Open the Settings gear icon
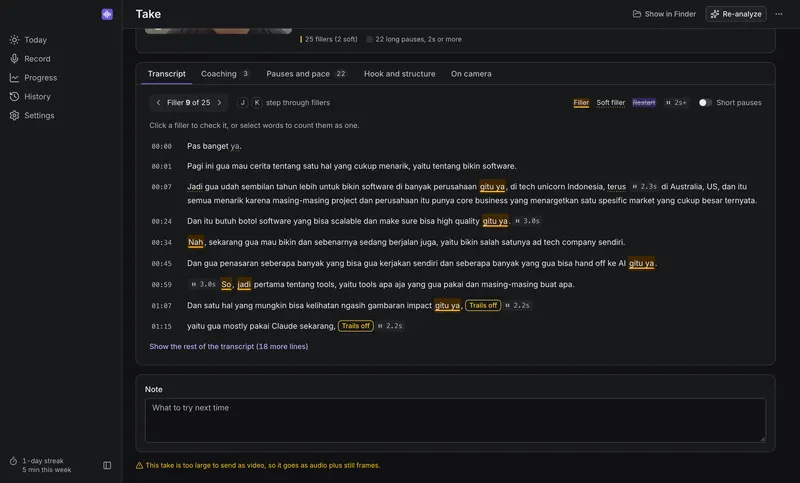The height and width of the screenshot is (483, 800). tap(14, 115)
